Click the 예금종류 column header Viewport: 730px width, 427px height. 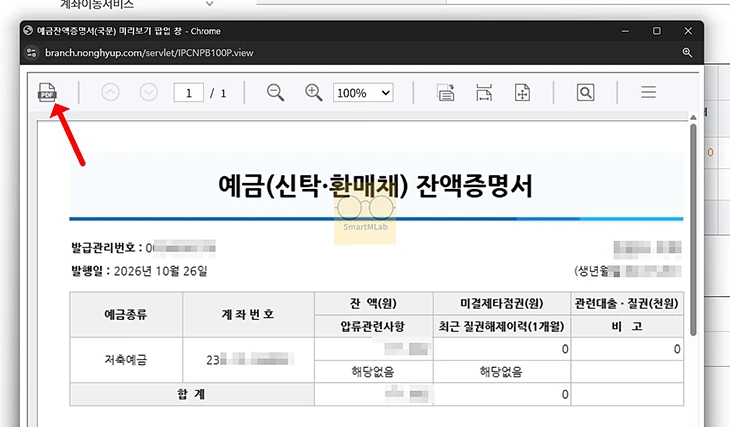126,314
